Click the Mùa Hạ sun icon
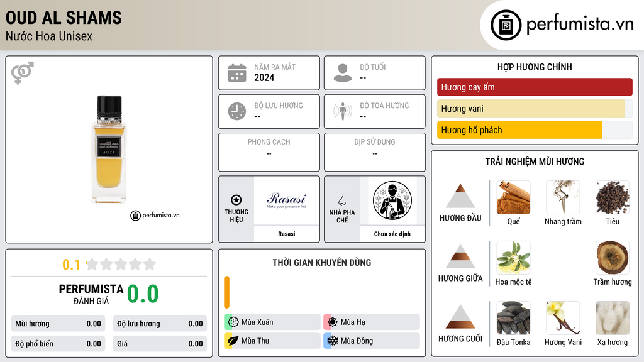This screenshot has height=362, width=644. [x=333, y=322]
